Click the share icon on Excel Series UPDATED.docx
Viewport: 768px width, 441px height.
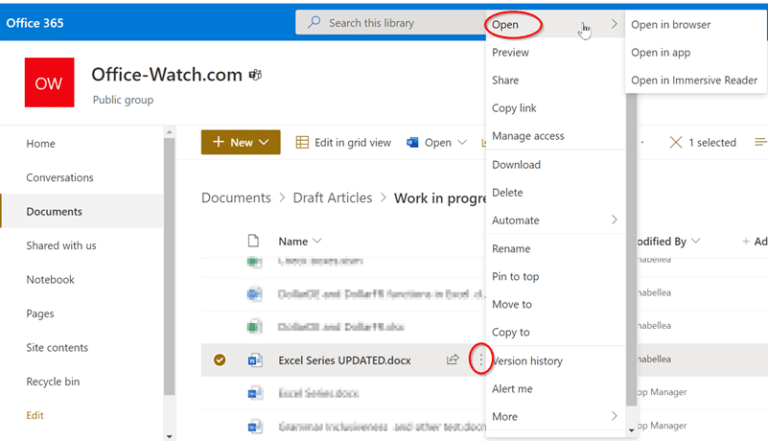point(453,360)
